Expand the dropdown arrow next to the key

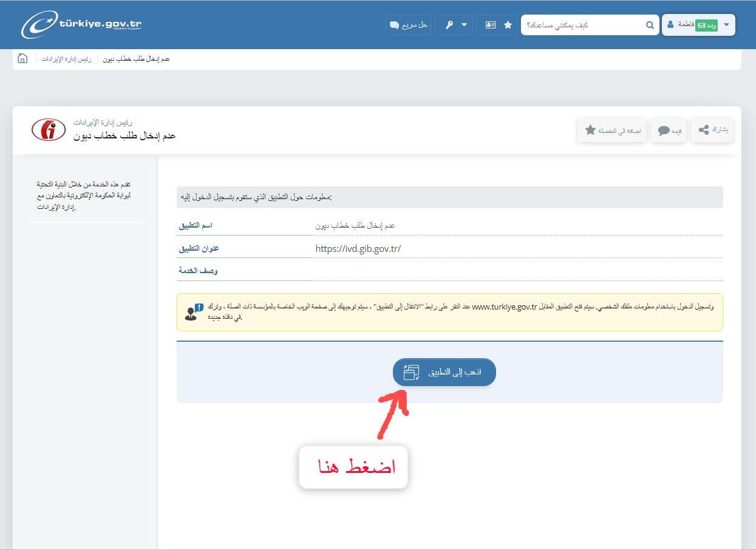tap(465, 25)
